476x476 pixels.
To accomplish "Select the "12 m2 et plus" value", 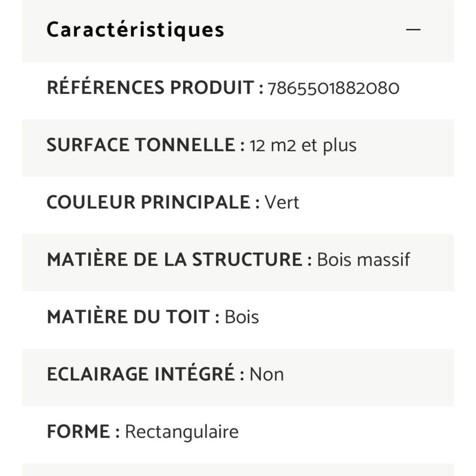I will (303, 146).
